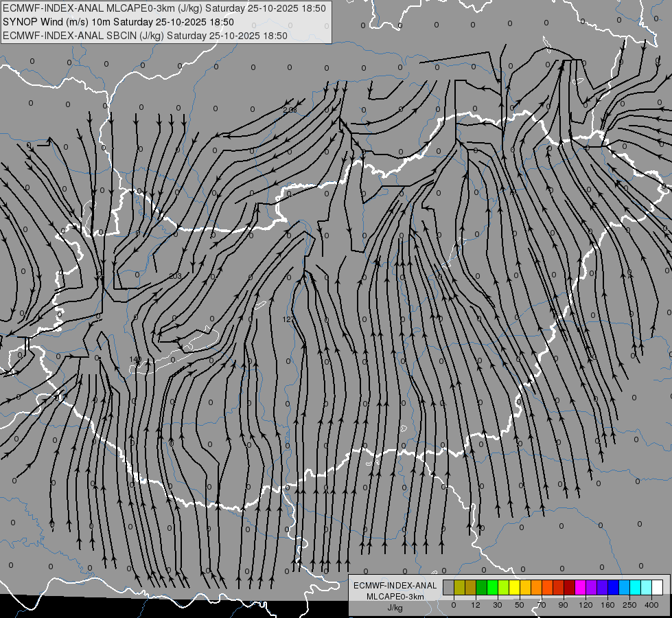672x618 pixels.
Task: Click the legend scale value 30
Action: click(498, 605)
